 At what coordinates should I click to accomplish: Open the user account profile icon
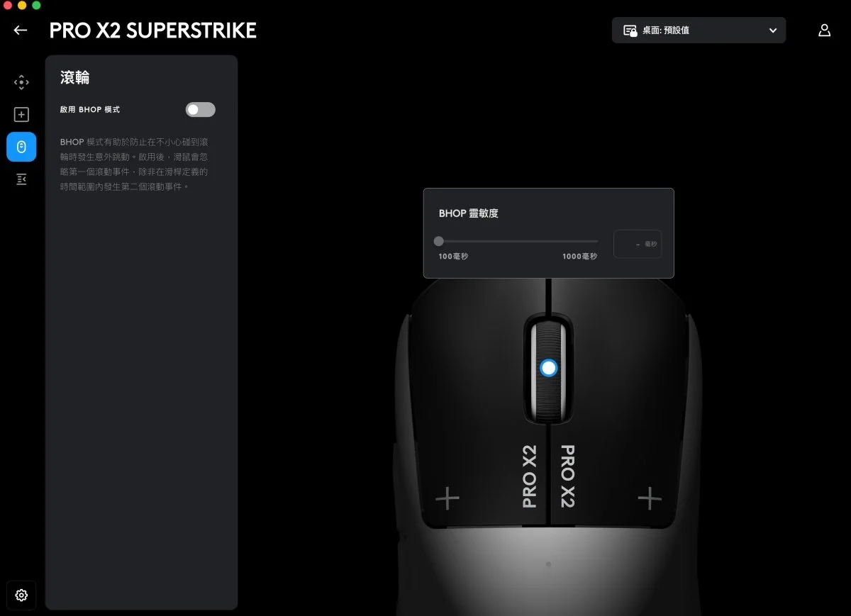coord(824,30)
